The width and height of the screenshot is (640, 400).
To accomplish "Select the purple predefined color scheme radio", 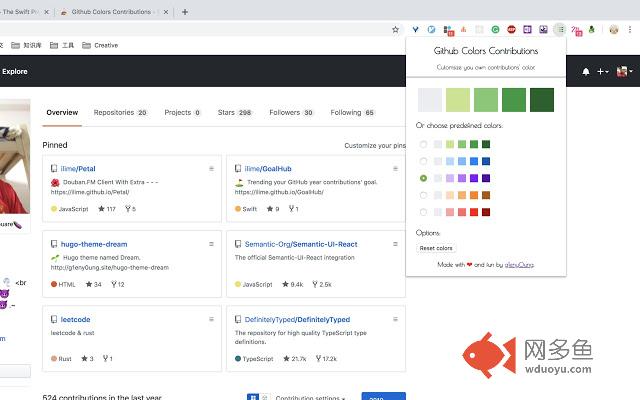I will pyautogui.click(x=423, y=178).
